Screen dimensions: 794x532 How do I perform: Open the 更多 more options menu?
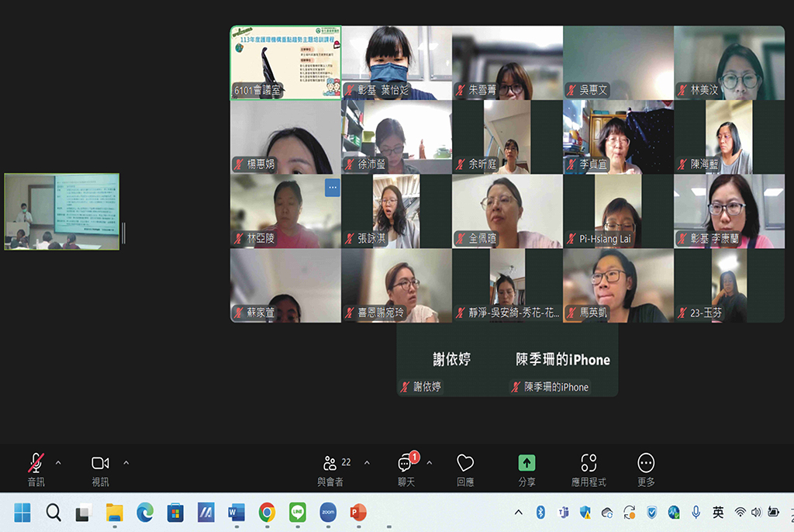click(x=646, y=464)
